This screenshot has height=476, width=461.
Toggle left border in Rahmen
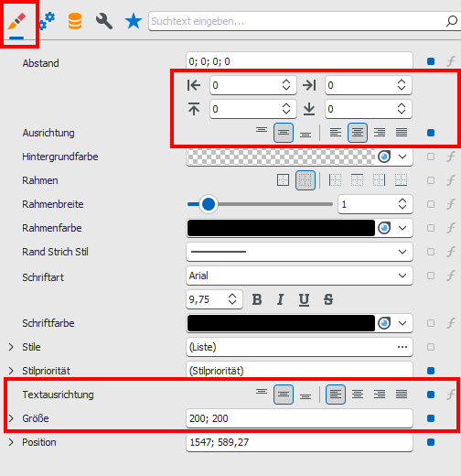pyautogui.click(x=336, y=180)
